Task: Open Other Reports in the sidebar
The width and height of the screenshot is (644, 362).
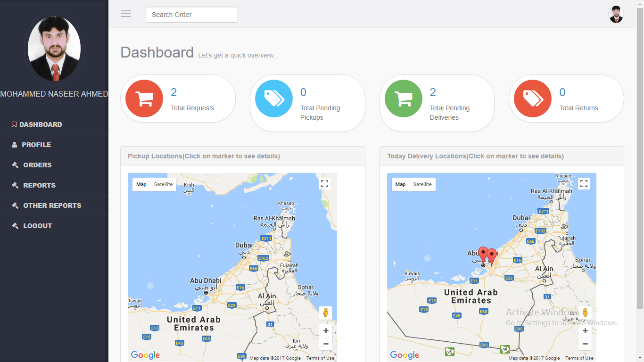Action: coord(52,206)
